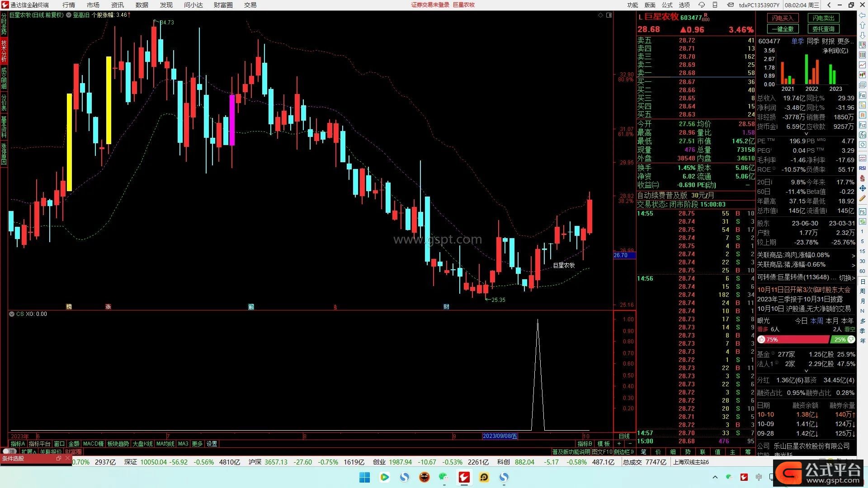The width and height of the screenshot is (868, 488).
Task: Click the refresh/reconnect icon in the title bar
Action: [x=702, y=5]
